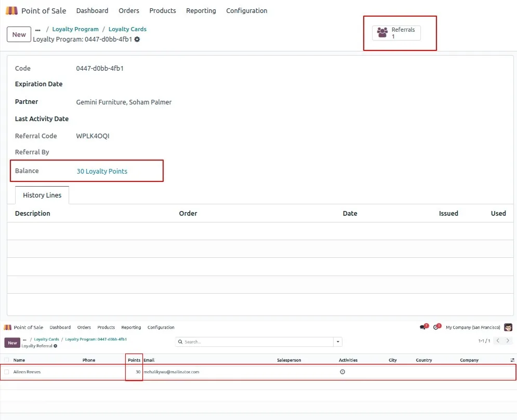The height and width of the screenshot is (420, 517).
Task: Sort the list by Email column
Action: pos(149,360)
